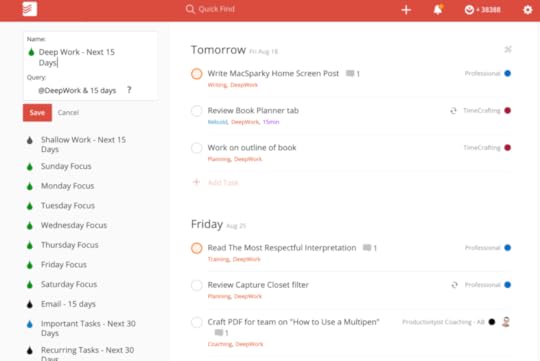Open Work on outline of book text
540x361 pixels.
252,148
